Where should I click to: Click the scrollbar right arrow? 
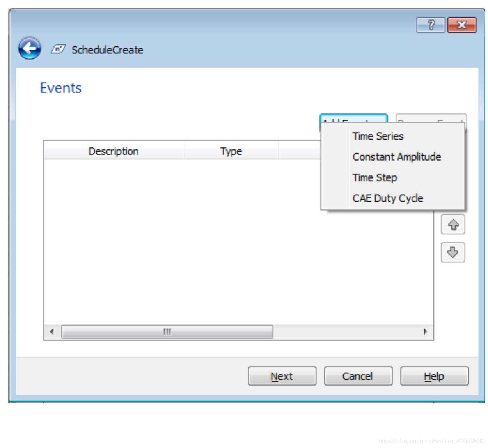[x=424, y=331]
